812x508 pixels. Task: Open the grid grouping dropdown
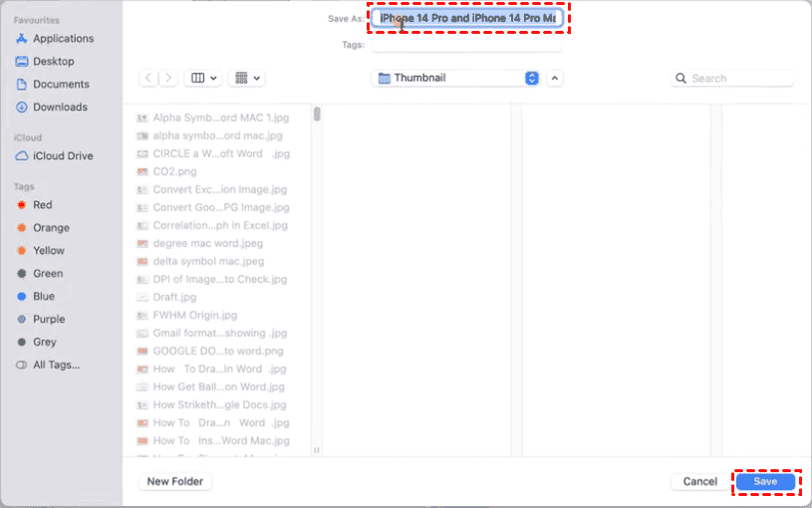pyautogui.click(x=246, y=78)
